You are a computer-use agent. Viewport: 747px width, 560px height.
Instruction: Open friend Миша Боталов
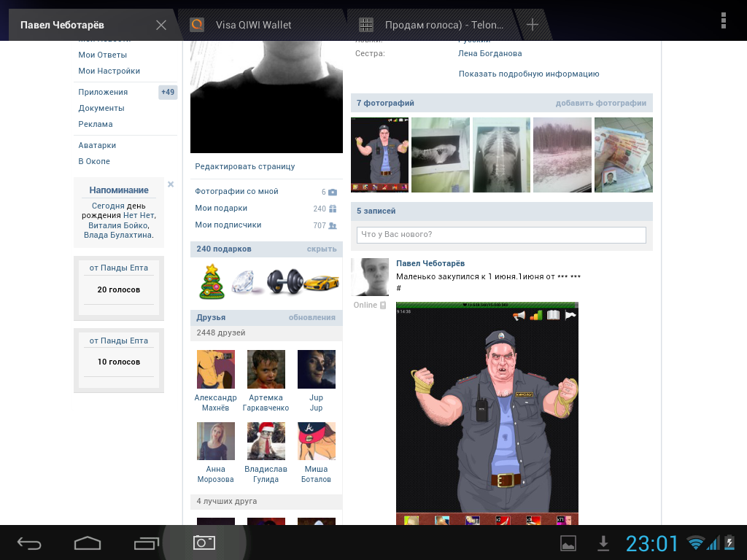click(x=317, y=453)
